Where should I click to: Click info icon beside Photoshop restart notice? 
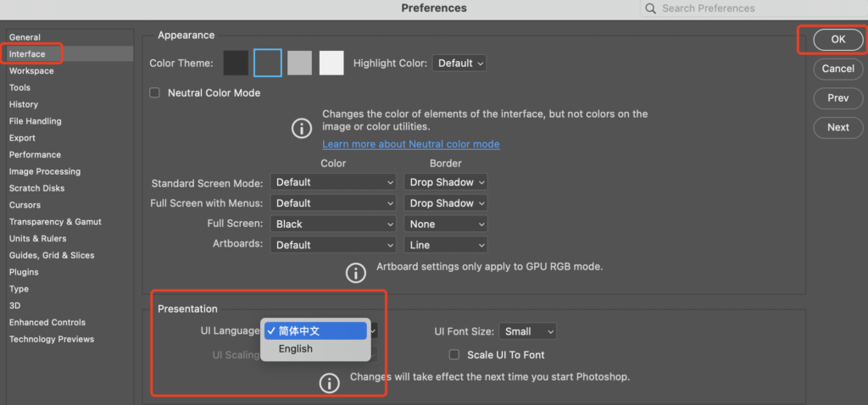329,383
